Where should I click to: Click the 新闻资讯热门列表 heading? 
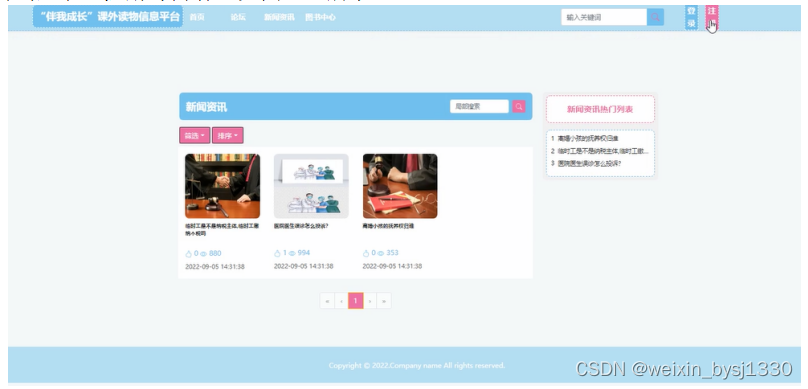pyautogui.click(x=600, y=109)
